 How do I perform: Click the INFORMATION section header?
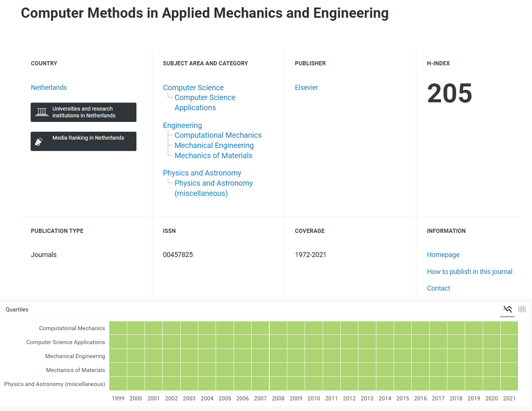tap(446, 231)
